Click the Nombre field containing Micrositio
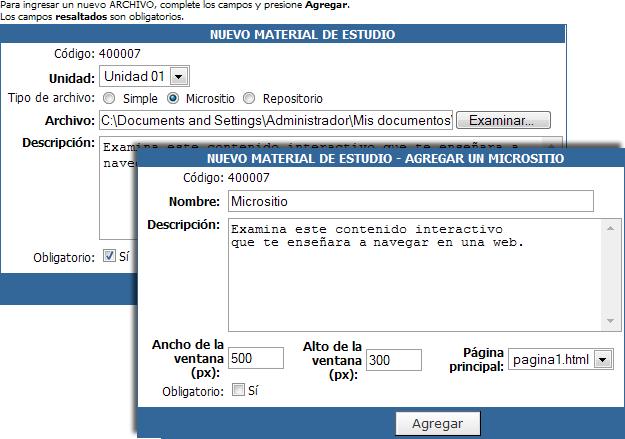Image resolution: width=625 pixels, height=439 pixels. tap(411, 201)
